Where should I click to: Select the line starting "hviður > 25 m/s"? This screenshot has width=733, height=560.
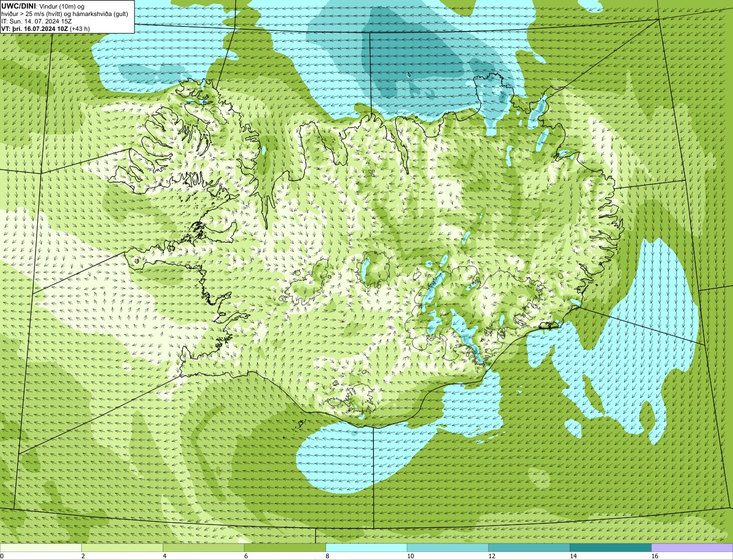(65, 14)
